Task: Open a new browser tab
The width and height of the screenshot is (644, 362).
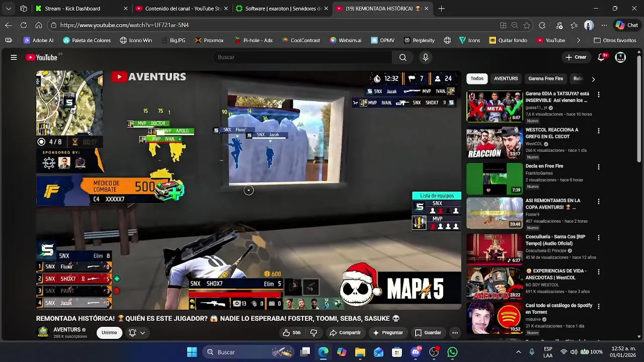Action: coord(441,9)
